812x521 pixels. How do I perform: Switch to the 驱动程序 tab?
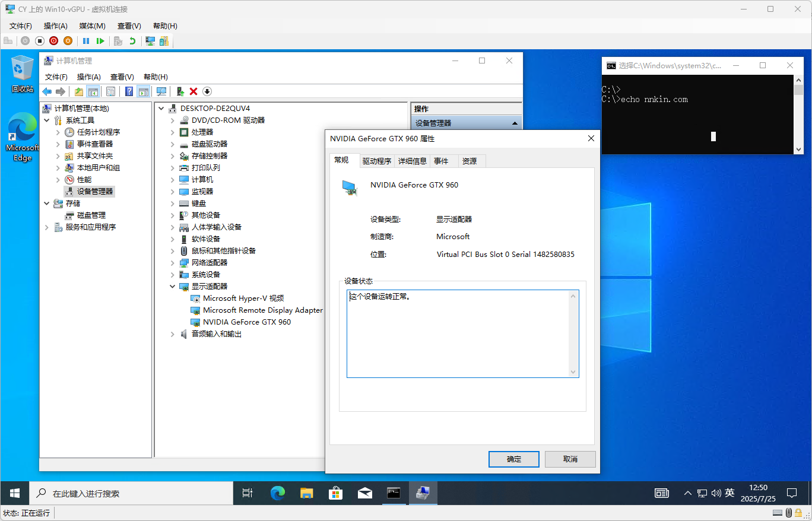point(377,161)
